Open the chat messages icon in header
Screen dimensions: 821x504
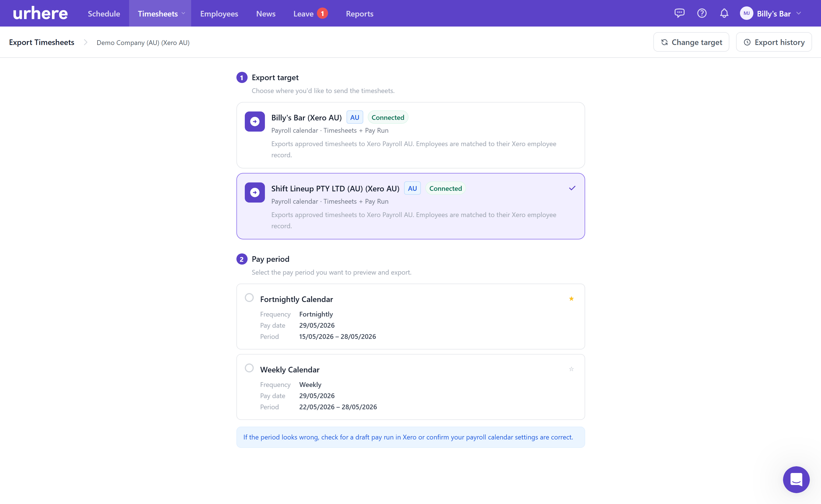coord(679,13)
